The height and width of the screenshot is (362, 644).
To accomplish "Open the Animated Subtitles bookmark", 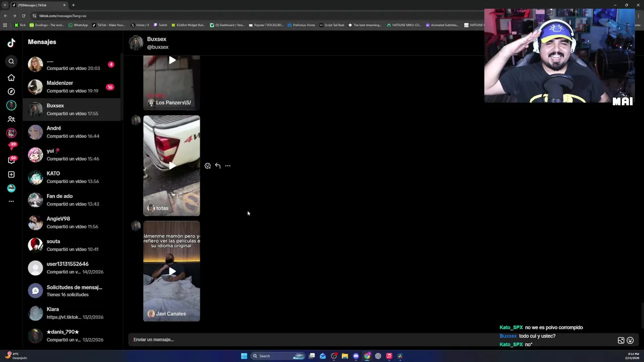I will pos(442,25).
